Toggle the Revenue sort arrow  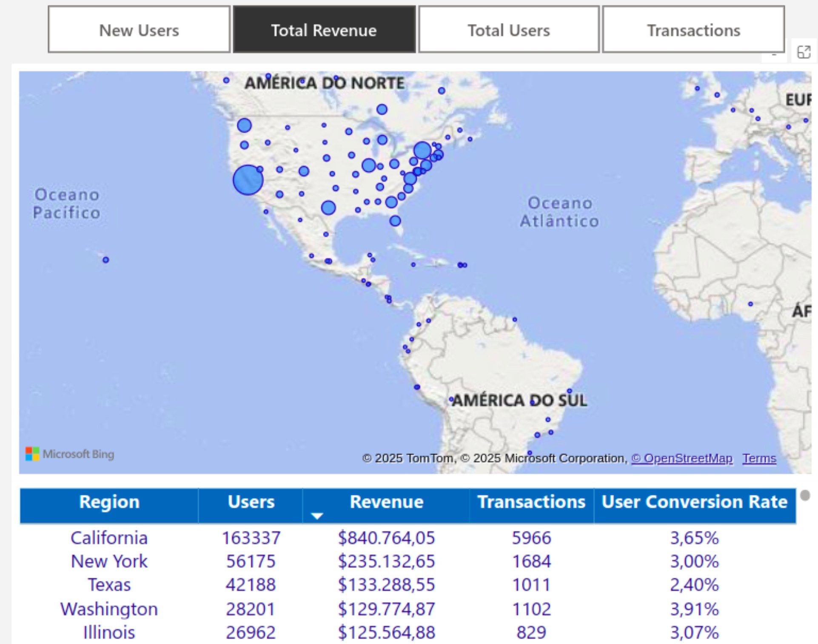(x=317, y=516)
